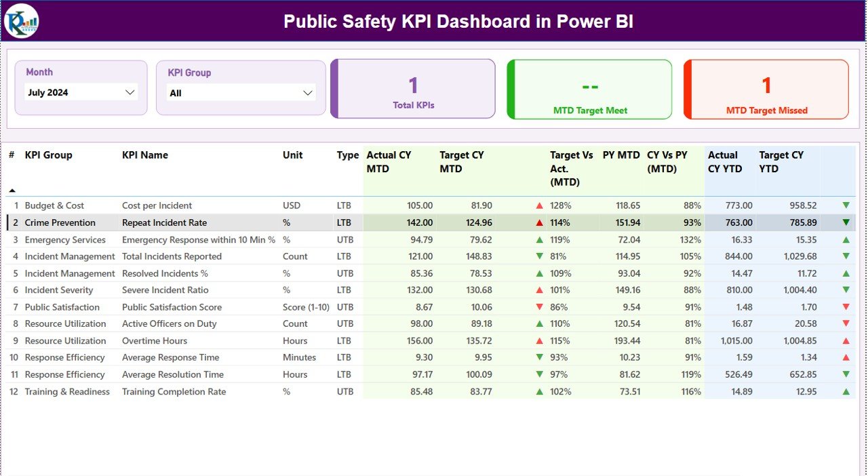
Task: Expand the Month slicer chevron
Action: tap(129, 92)
